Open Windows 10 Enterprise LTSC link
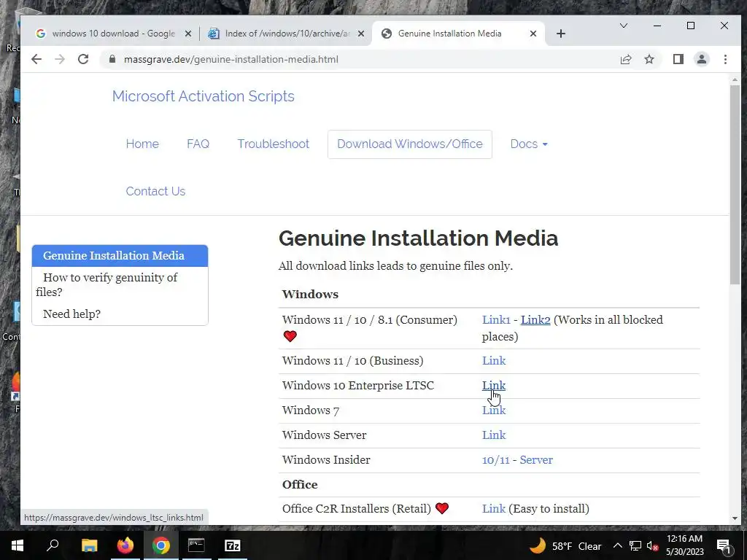The width and height of the screenshot is (747, 560). tap(494, 385)
